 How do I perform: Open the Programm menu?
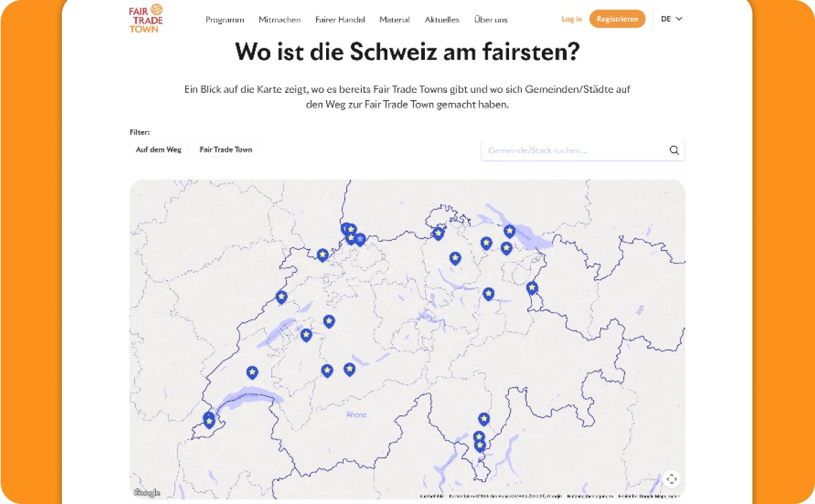click(x=225, y=19)
